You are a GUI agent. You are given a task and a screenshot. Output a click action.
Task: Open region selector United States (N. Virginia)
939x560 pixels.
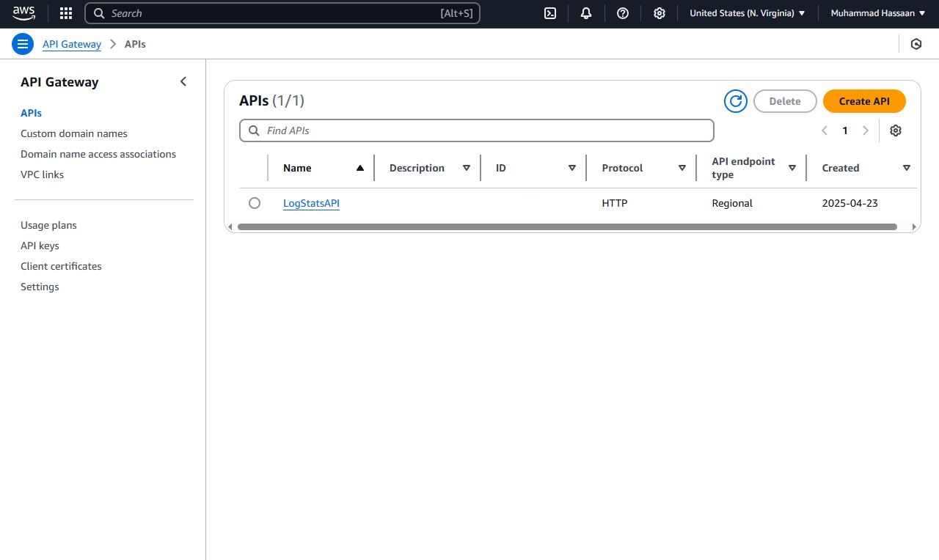coord(748,13)
